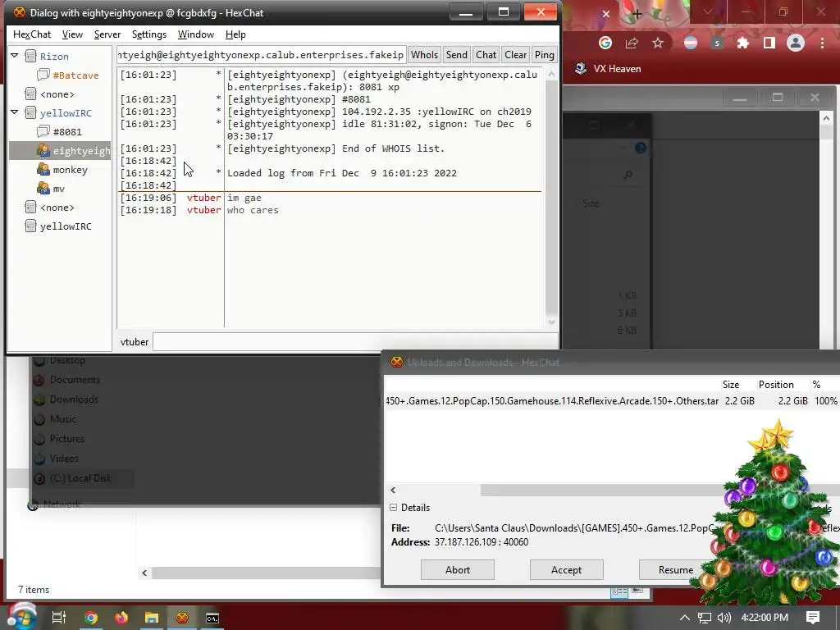This screenshot has width=840, height=630.
Task: Click the vtuber nick button
Action: [134, 342]
